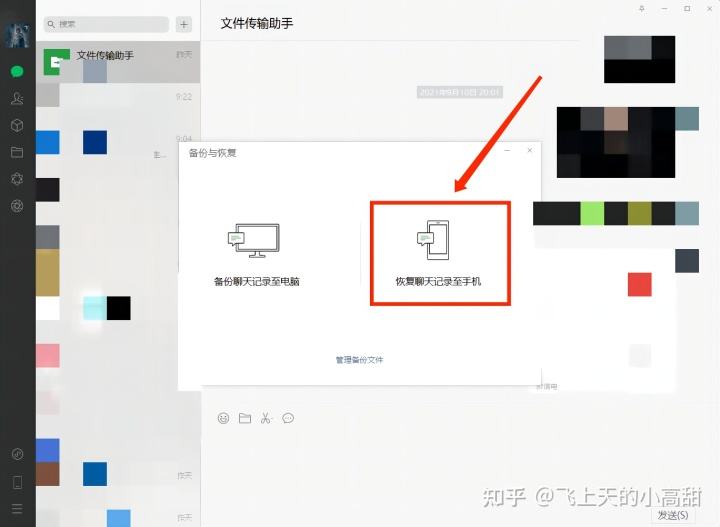This screenshot has height=527, width=720.
Task: Click the computer monitor backup icon
Action: 254,240
